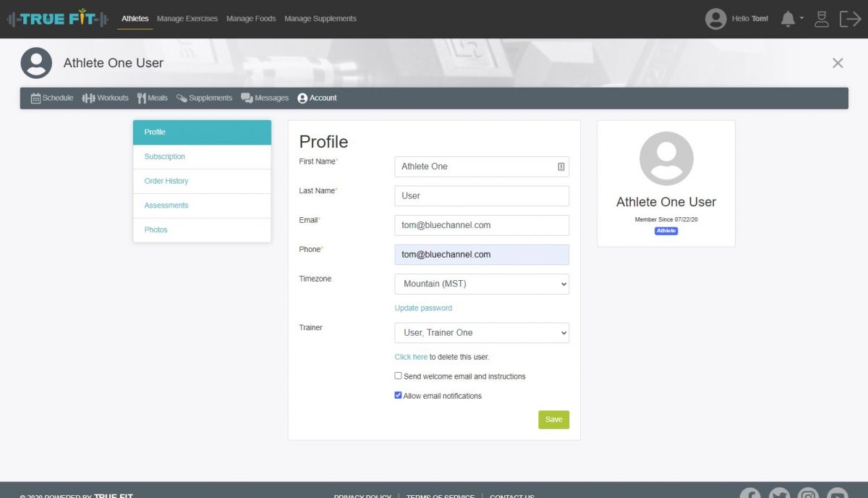
Task: Uncheck Allow email notifications
Action: coord(399,396)
